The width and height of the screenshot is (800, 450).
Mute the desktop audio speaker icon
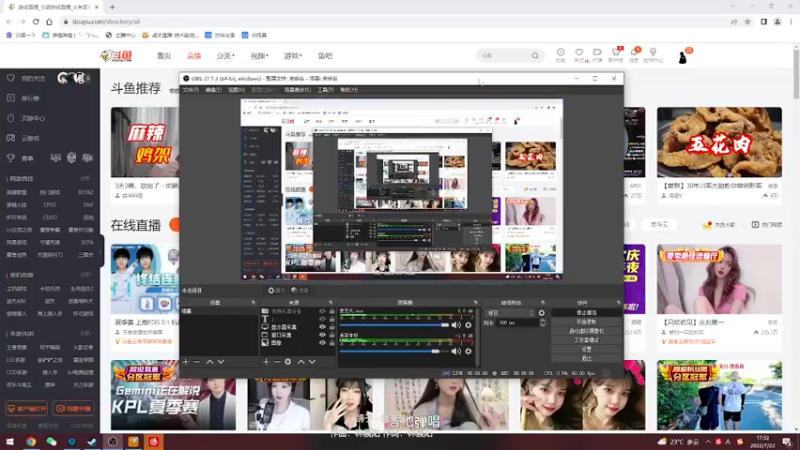tap(456, 351)
